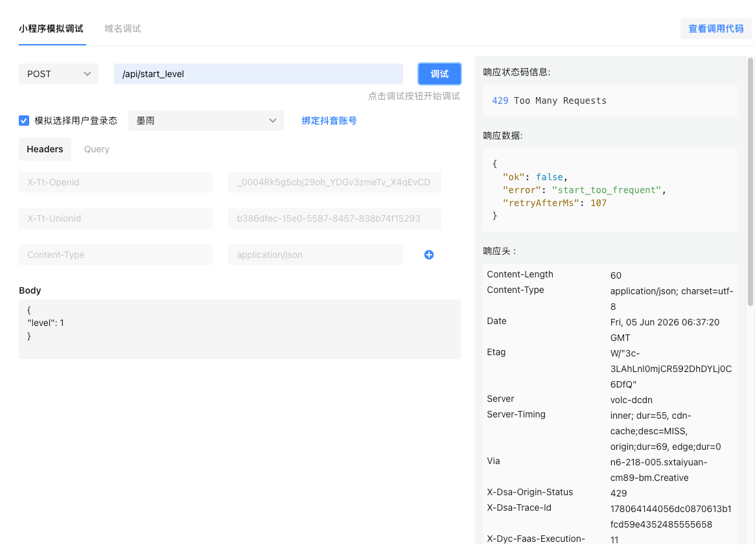Click the application/json header value field
The image size is (755, 560).
(x=316, y=255)
